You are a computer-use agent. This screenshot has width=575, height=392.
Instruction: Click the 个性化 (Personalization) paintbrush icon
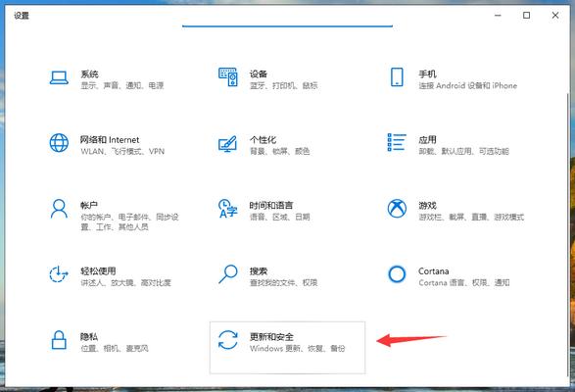point(227,143)
